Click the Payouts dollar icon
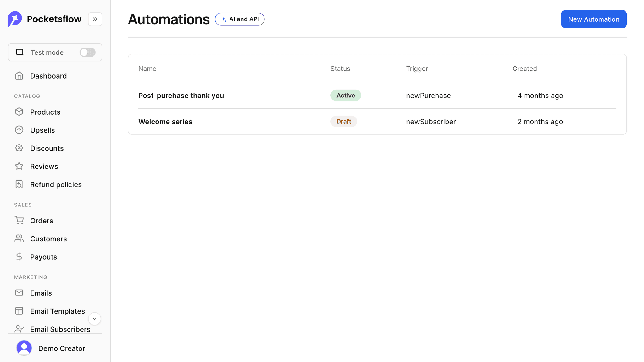 tap(19, 257)
